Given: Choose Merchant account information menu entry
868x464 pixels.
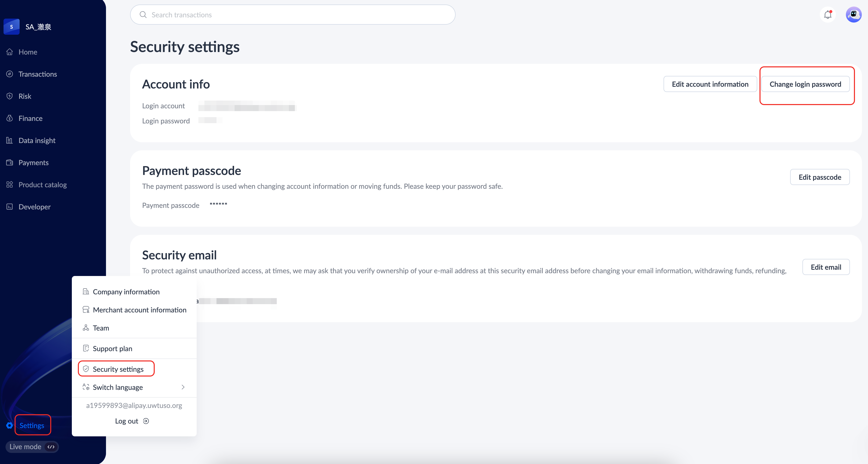Looking at the screenshot, I should 139,310.
